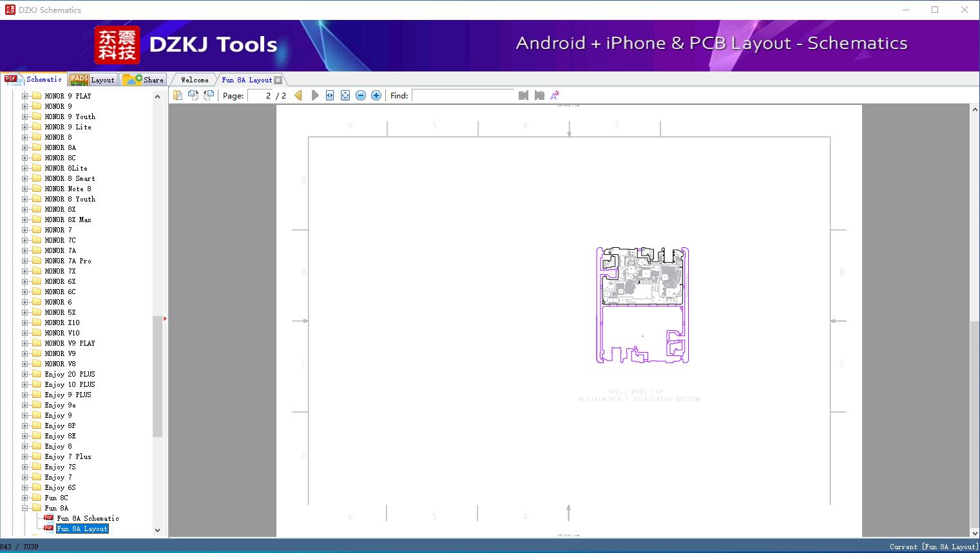The width and height of the screenshot is (980, 553).
Task: Click the Enjoy 20 PLUS folder icon
Action: coord(37,374)
